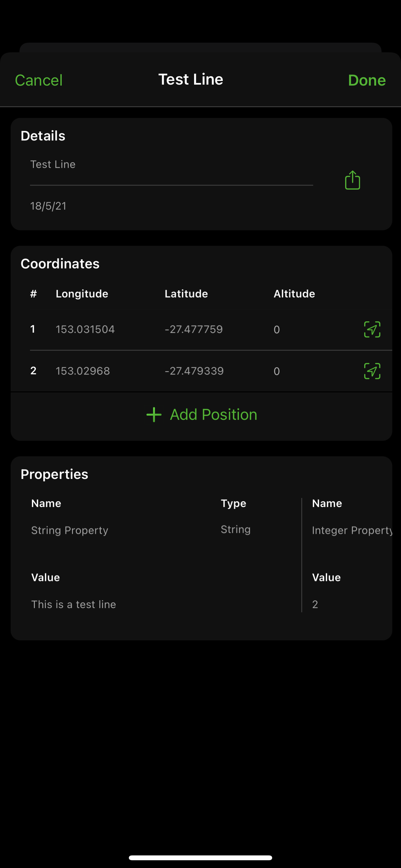Edit longitude 153.031504 of point 1

[85, 329]
